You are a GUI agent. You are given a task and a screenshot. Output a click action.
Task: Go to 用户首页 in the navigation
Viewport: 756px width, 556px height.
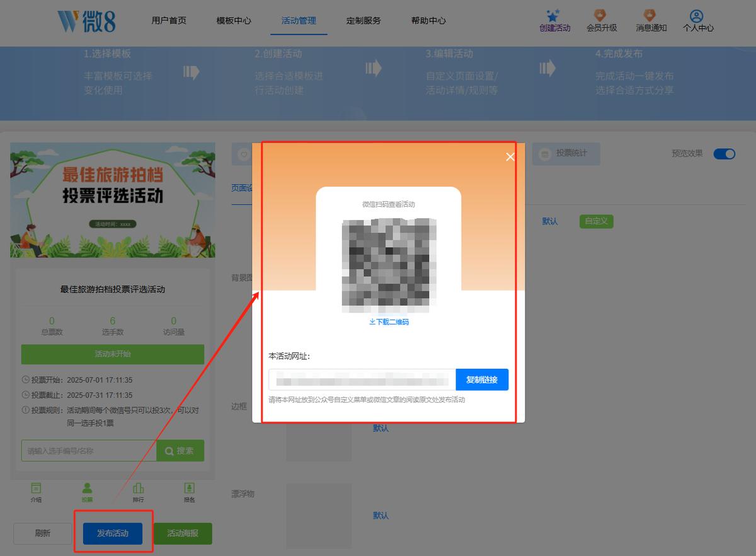coord(169,20)
